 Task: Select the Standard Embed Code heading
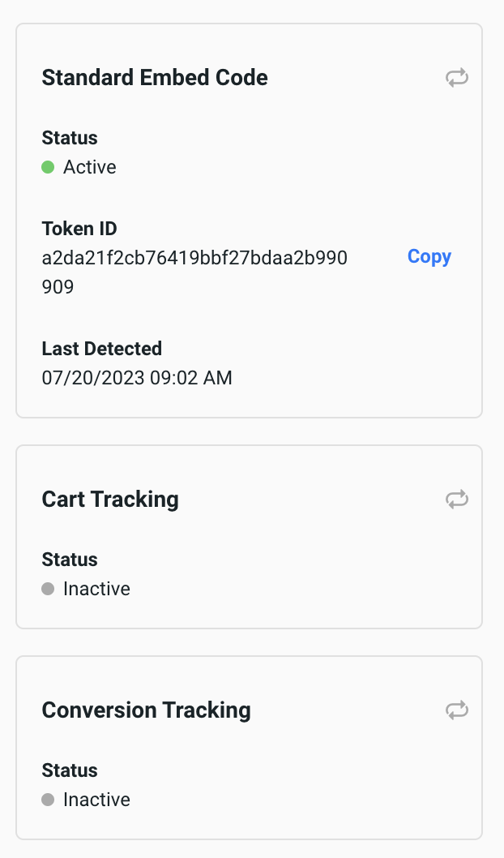click(x=155, y=78)
